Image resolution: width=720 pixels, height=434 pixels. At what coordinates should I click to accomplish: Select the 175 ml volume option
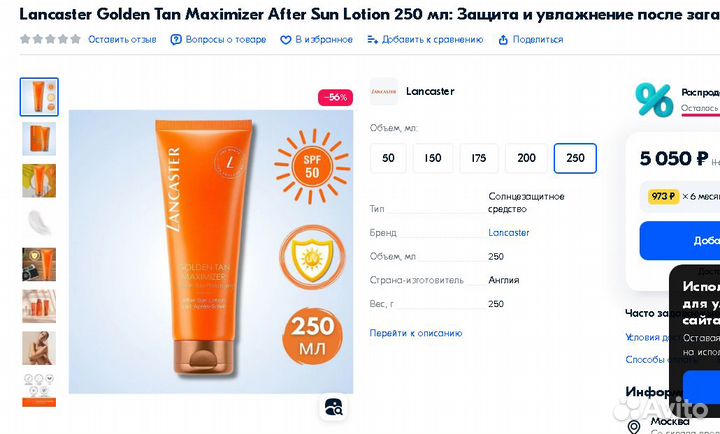tap(478, 158)
